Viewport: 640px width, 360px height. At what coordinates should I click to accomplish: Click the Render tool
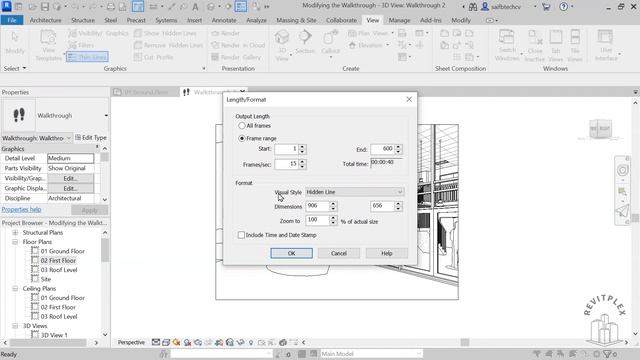[x=226, y=33]
